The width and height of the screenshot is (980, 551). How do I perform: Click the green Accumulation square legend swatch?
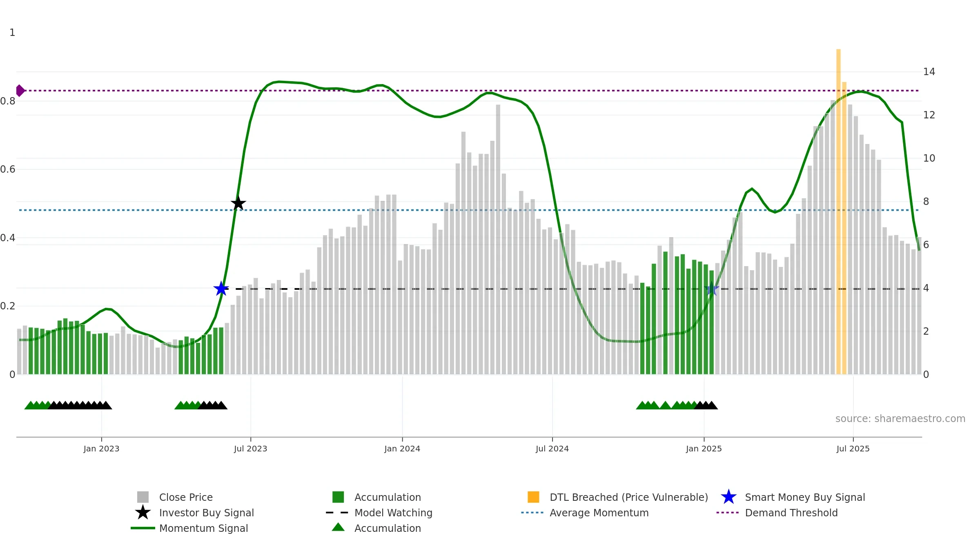click(x=338, y=497)
